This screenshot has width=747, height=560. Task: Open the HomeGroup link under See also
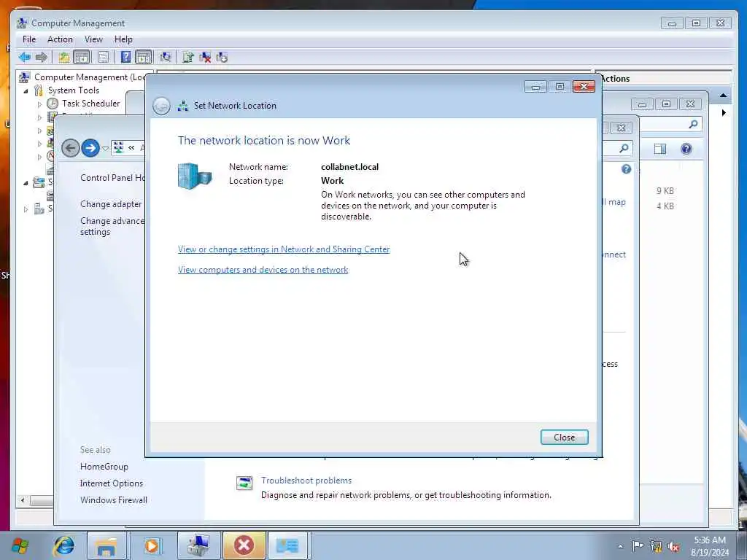(104, 467)
